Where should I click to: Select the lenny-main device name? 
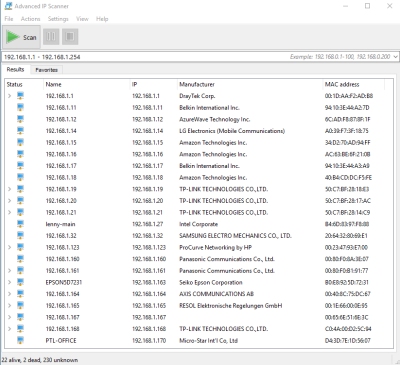[x=60, y=224]
